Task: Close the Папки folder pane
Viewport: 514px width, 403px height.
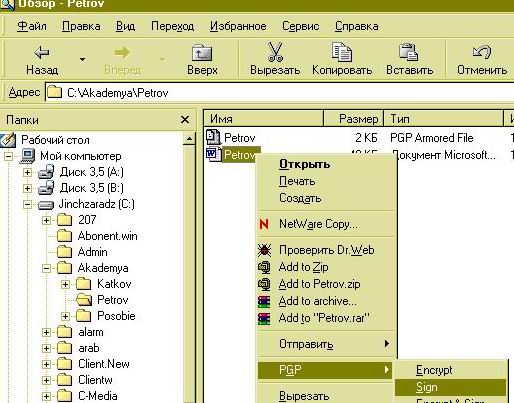Action: click(185, 119)
